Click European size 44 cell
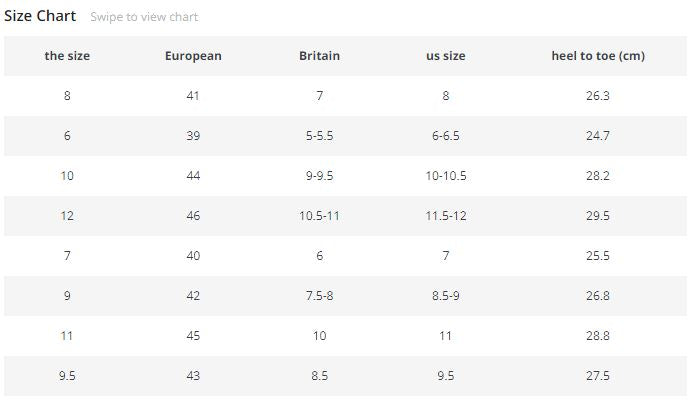 [x=193, y=176]
